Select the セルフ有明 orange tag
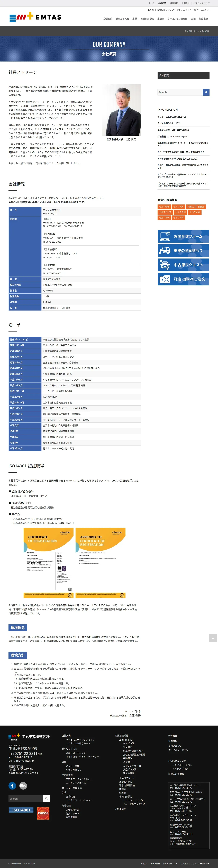This screenshot has height=868, width=218. click(164, 218)
